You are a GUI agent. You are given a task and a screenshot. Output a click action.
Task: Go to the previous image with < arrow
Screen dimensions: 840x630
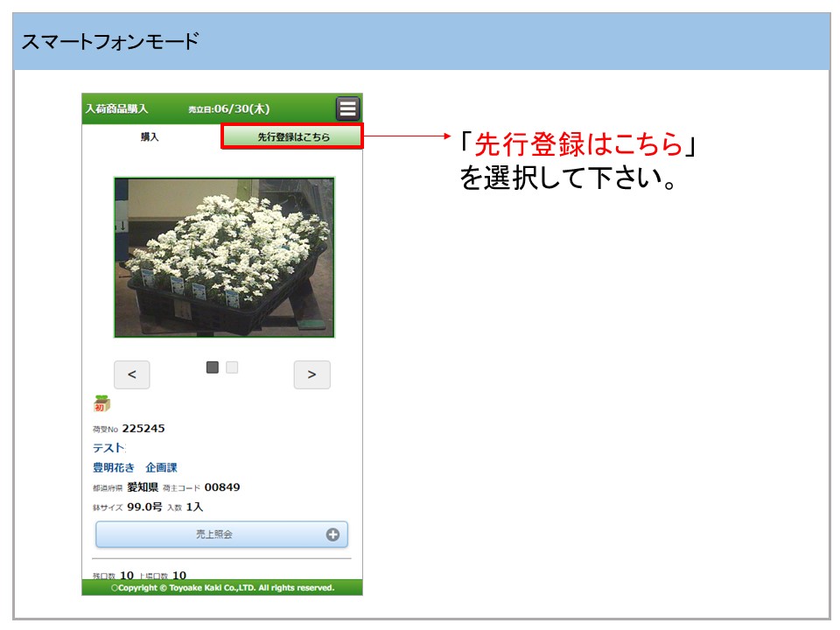[x=132, y=374]
